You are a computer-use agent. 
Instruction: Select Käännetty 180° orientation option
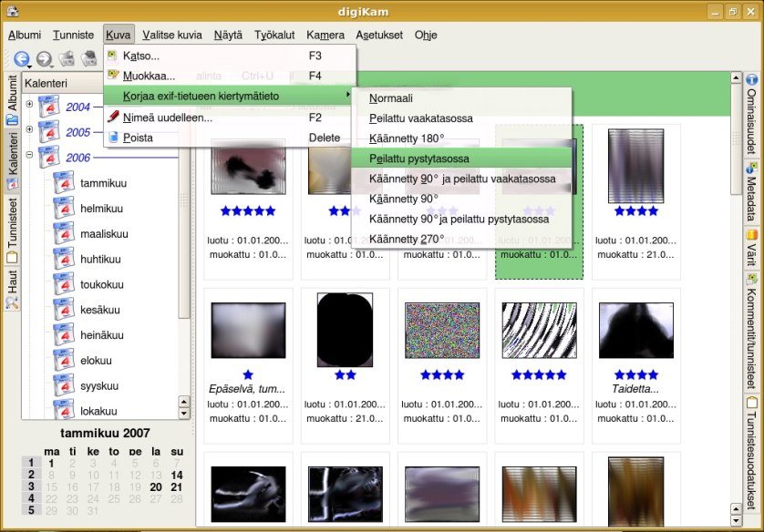tap(407, 138)
